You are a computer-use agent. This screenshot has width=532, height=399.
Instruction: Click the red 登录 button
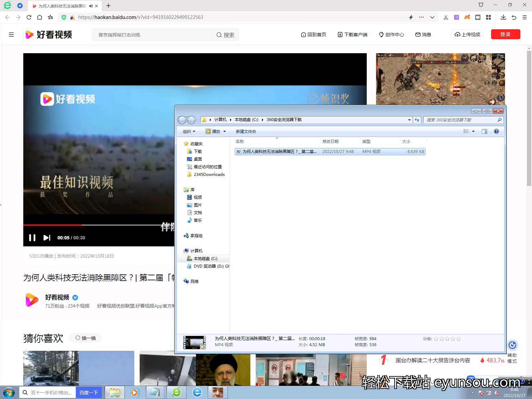pyautogui.click(x=505, y=34)
